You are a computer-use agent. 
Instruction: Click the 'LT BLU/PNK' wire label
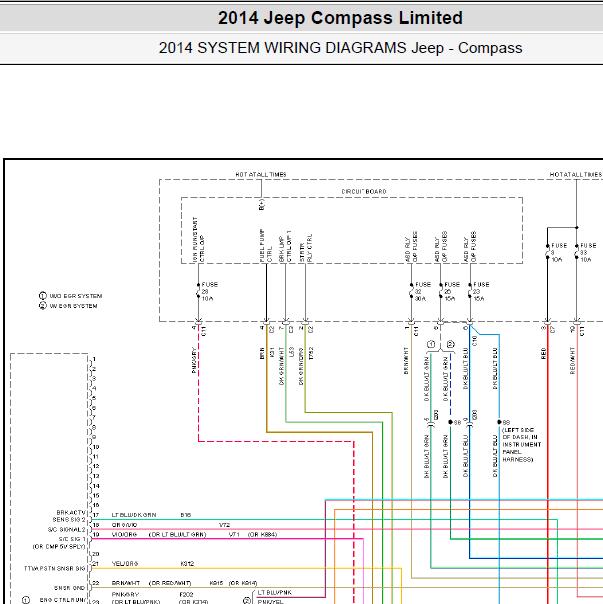[274, 592]
